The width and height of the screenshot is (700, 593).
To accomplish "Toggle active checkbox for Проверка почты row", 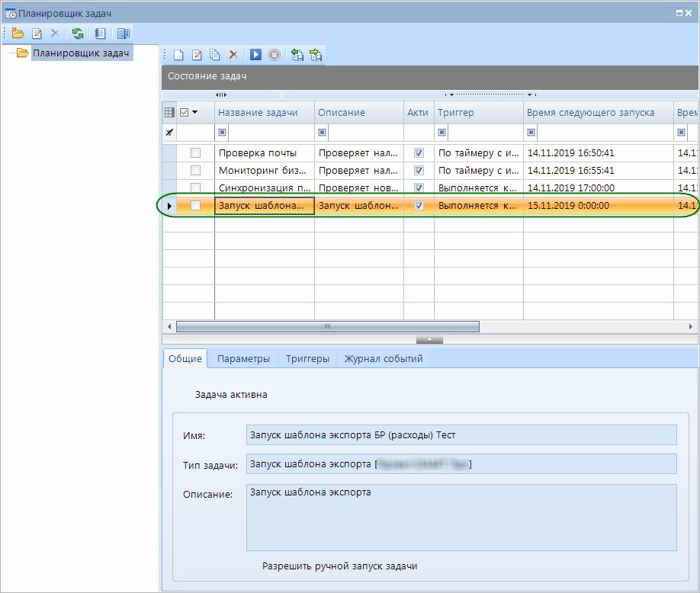I will click(x=419, y=152).
